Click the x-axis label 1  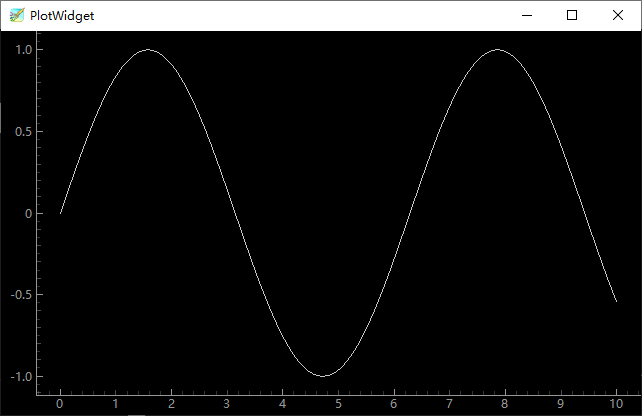[x=115, y=404]
